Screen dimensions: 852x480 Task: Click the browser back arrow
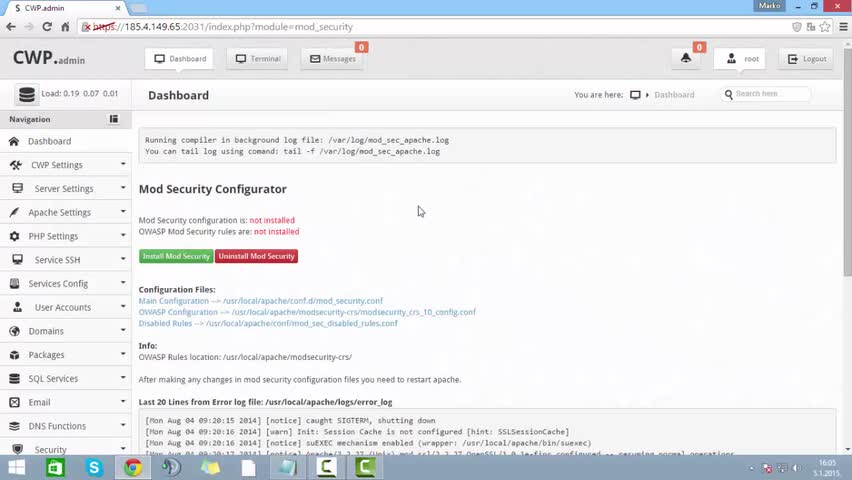pos(11,27)
